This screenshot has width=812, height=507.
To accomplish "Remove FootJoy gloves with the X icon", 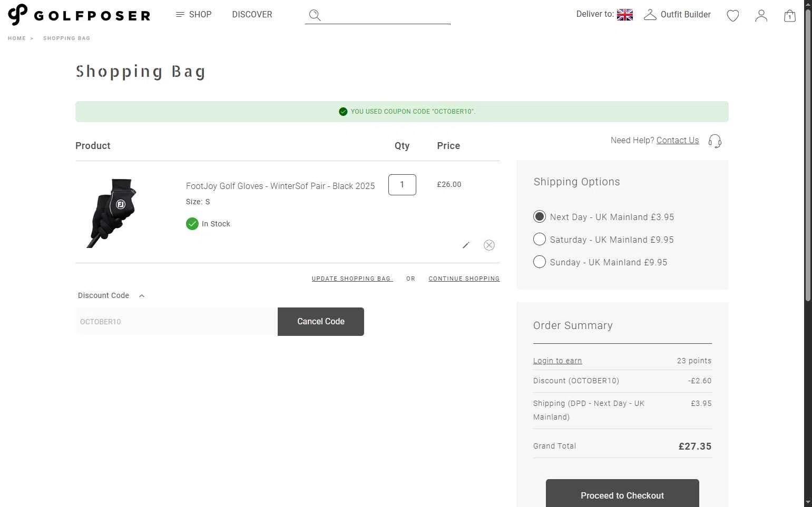I will (489, 245).
